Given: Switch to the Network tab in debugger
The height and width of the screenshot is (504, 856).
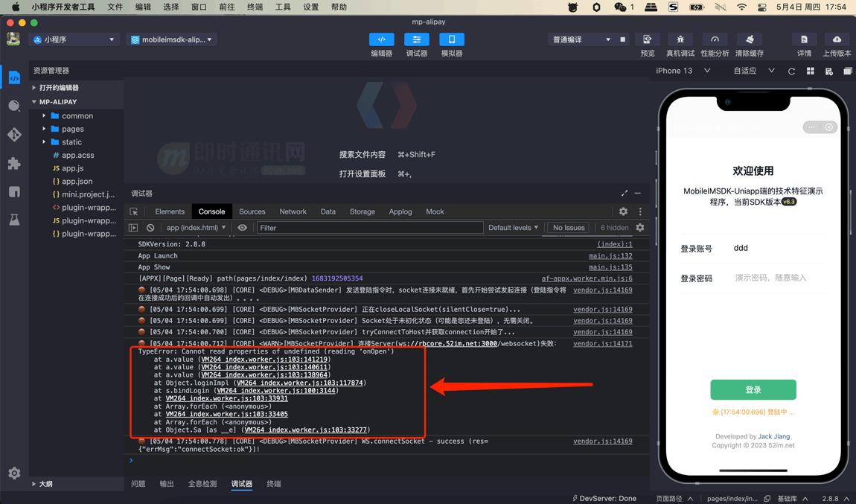Looking at the screenshot, I should (x=293, y=211).
